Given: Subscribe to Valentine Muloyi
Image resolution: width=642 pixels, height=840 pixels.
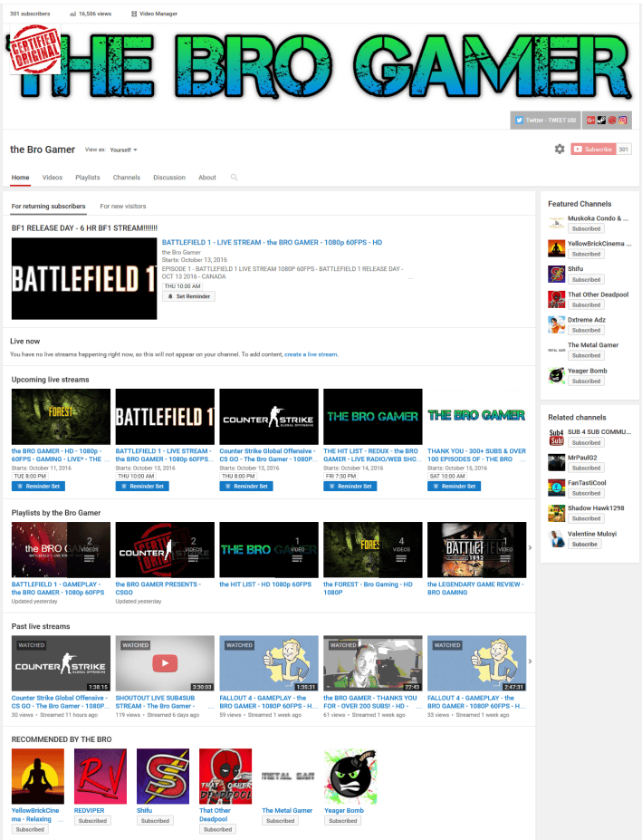Looking at the screenshot, I should [x=584, y=545].
